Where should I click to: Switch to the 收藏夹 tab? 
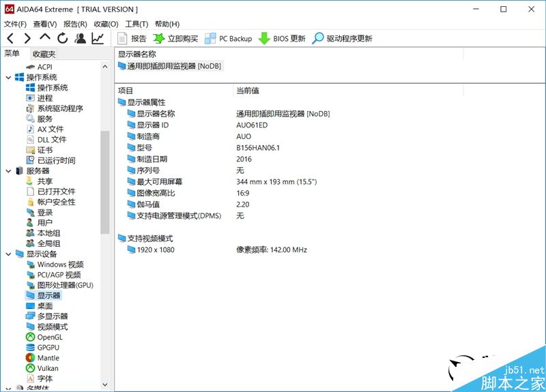[44, 54]
